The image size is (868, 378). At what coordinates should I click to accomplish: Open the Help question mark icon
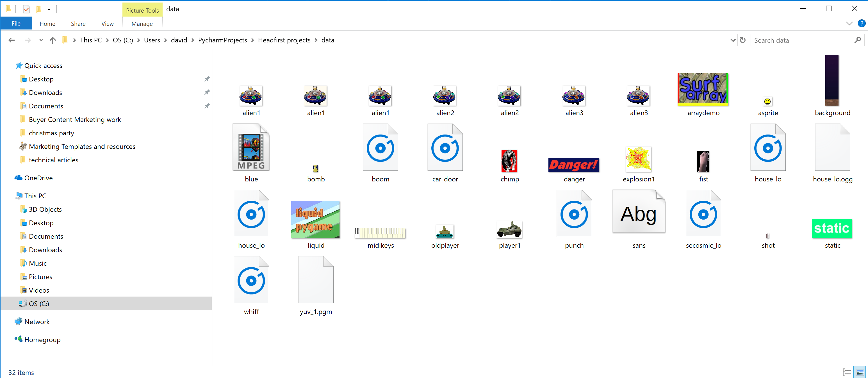[x=861, y=24]
